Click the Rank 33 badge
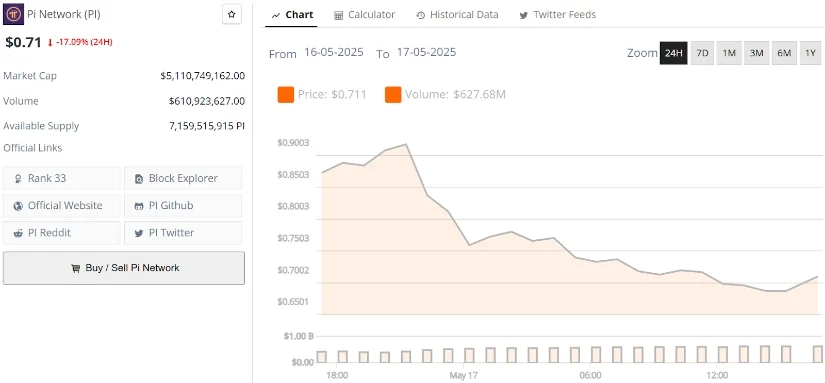The image size is (825, 383). point(62,178)
